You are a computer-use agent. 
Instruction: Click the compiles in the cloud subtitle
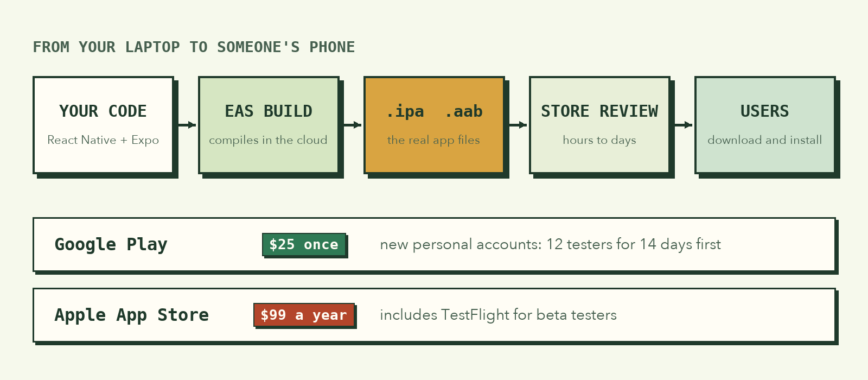pos(268,140)
